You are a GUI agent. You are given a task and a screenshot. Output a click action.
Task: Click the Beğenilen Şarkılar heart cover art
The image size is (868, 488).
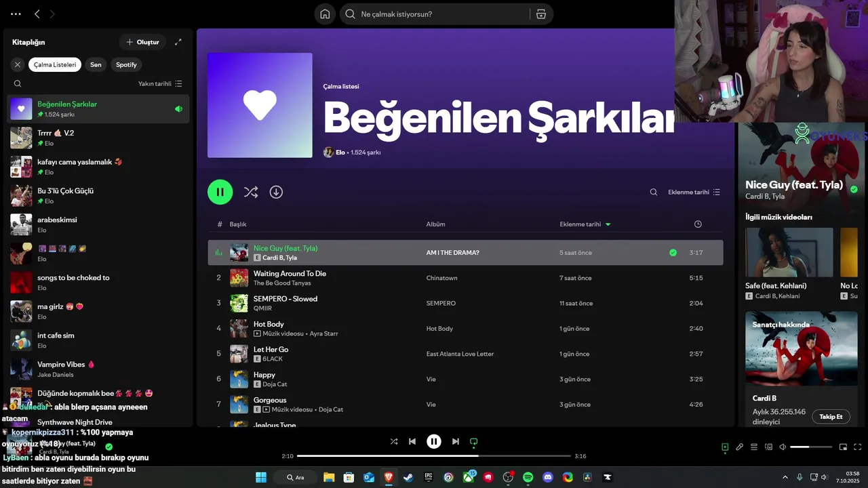coord(260,105)
